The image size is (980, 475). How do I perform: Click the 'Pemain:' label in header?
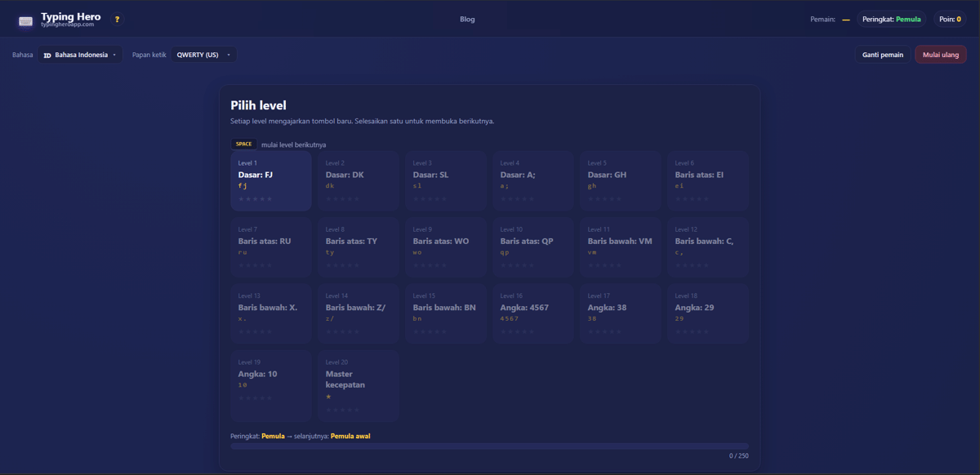point(822,20)
